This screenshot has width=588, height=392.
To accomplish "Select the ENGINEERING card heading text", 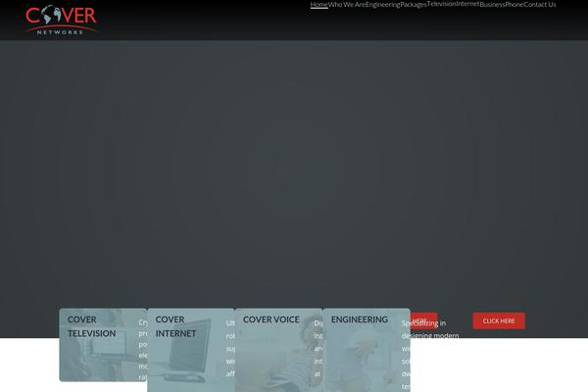I will coord(360,319).
